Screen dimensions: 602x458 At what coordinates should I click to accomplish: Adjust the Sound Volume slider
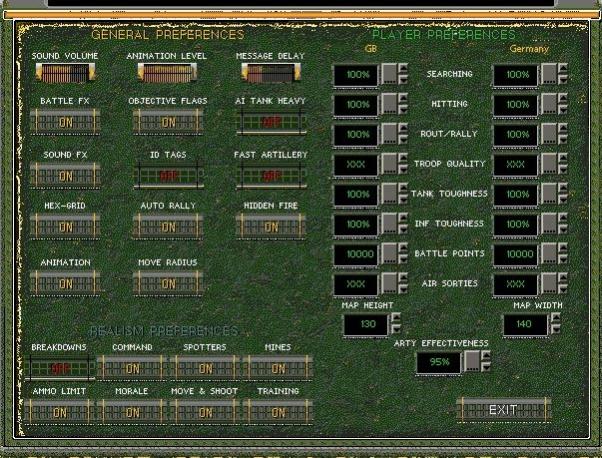tap(64, 72)
